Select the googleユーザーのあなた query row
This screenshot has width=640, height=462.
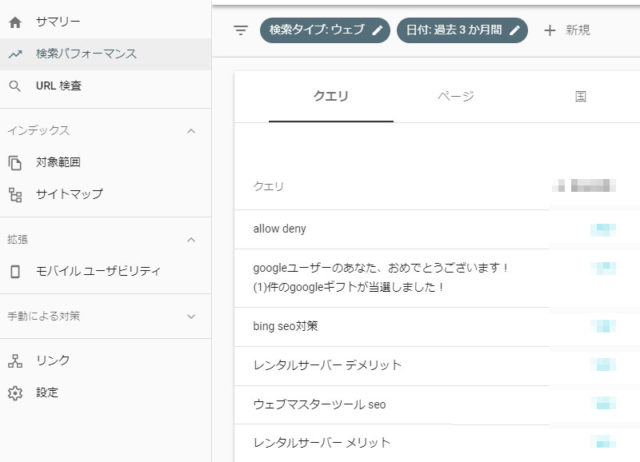tap(437, 278)
